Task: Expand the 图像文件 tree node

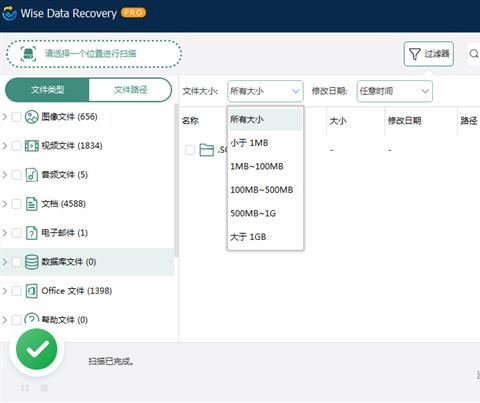Action: (x=5, y=117)
